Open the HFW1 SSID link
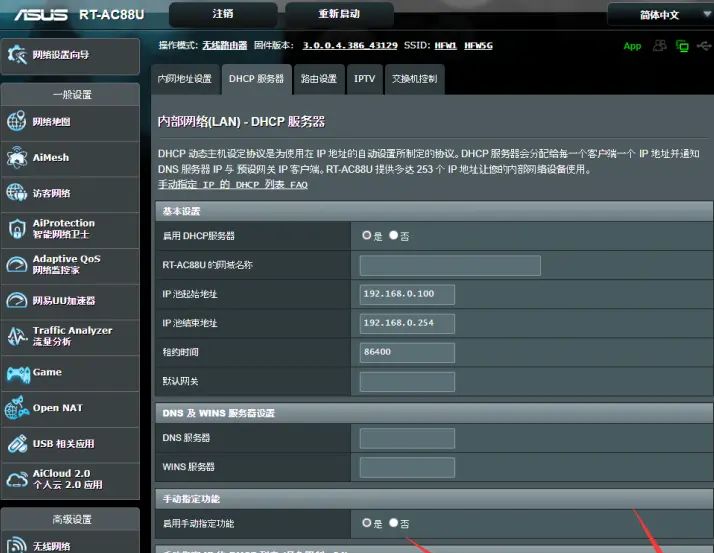 click(445, 46)
